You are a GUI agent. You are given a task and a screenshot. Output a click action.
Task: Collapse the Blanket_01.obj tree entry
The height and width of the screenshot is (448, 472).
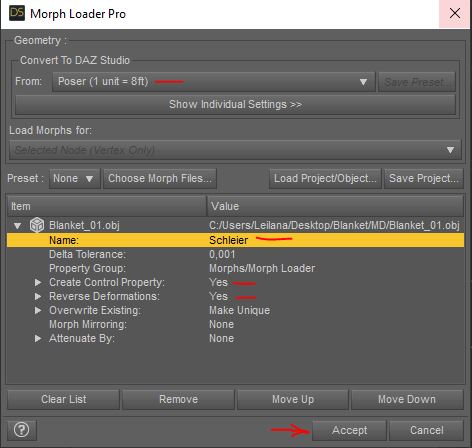pyautogui.click(x=17, y=226)
